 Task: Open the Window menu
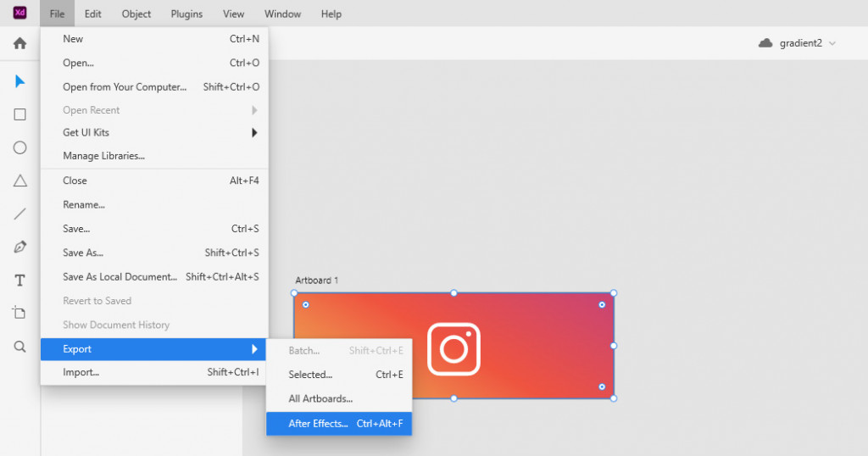(x=282, y=14)
